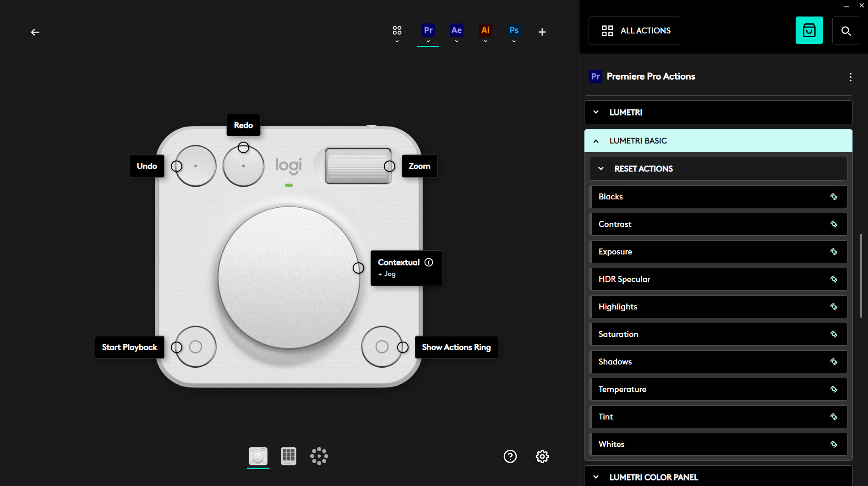Open the actions marketplace icon
Screen dimensions: 868x486
pyautogui.click(x=809, y=30)
